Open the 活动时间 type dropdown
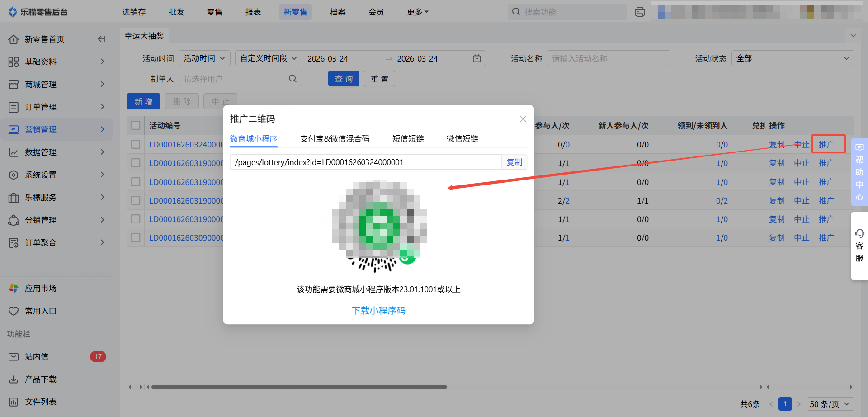Image resolution: width=868 pixels, height=417 pixels. (204, 58)
